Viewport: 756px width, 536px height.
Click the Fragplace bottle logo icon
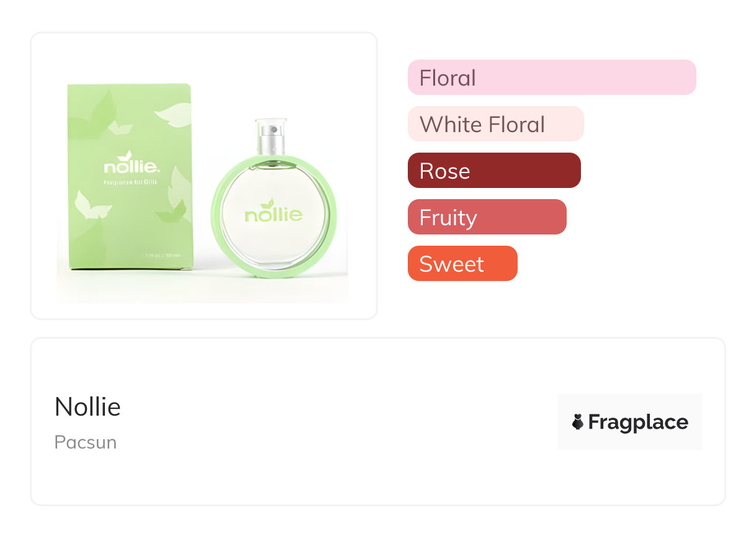[x=578, y=422]
